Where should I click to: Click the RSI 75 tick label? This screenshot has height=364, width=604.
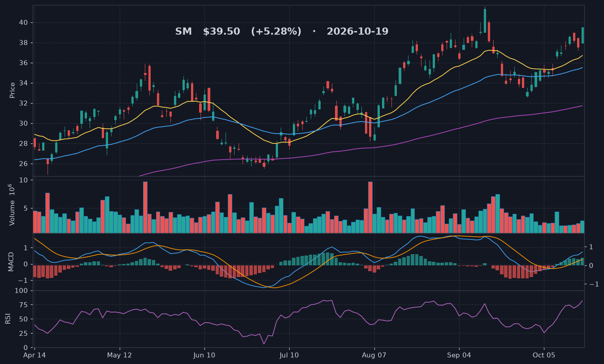(24, 305)
